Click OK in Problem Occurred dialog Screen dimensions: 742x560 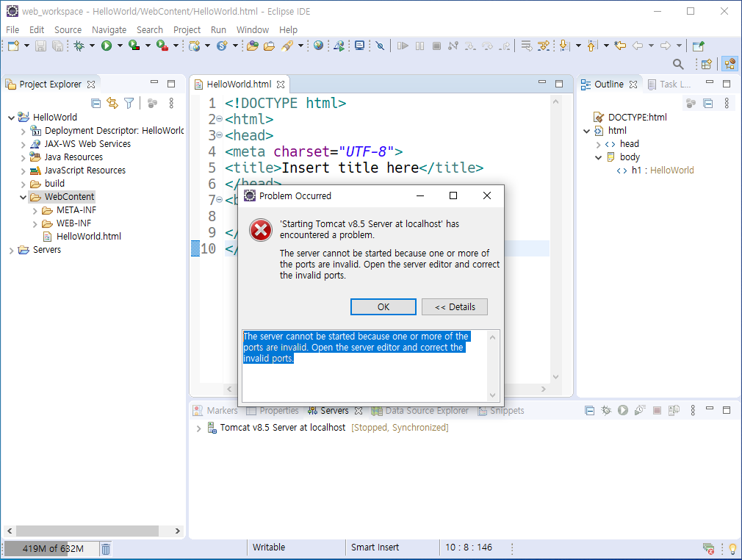click(x=383, y=306)
